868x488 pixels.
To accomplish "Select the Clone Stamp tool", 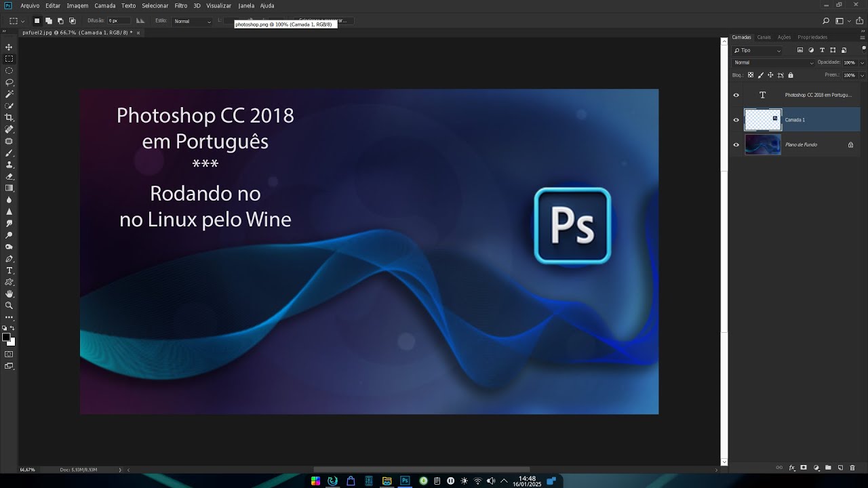I will click(9, 164).
